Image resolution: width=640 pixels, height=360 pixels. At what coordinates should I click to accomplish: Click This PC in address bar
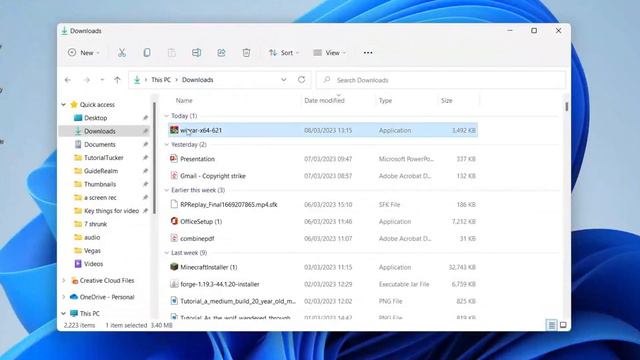[161, 80]
